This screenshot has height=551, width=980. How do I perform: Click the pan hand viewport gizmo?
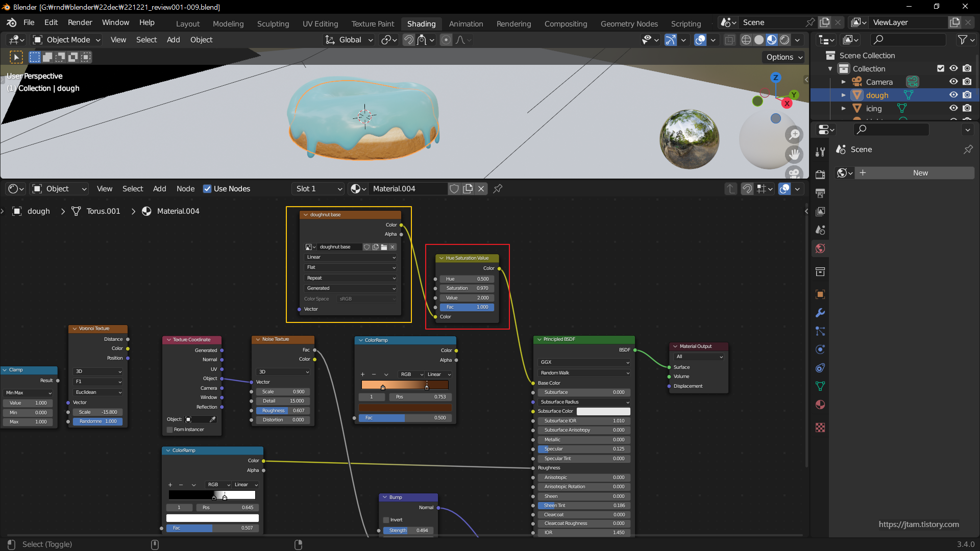[x=794, y=154]
